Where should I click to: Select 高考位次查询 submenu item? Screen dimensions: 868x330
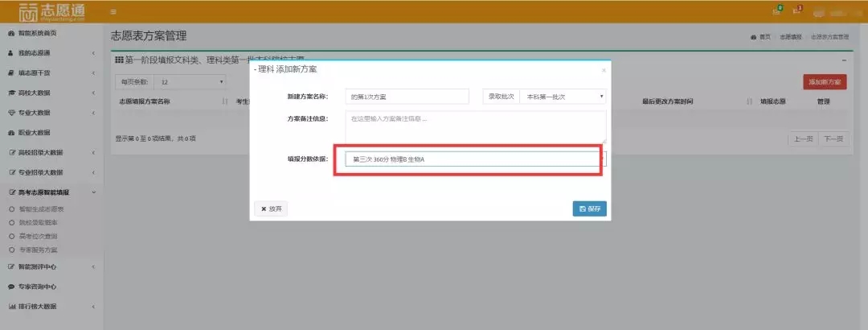(37, 236)
